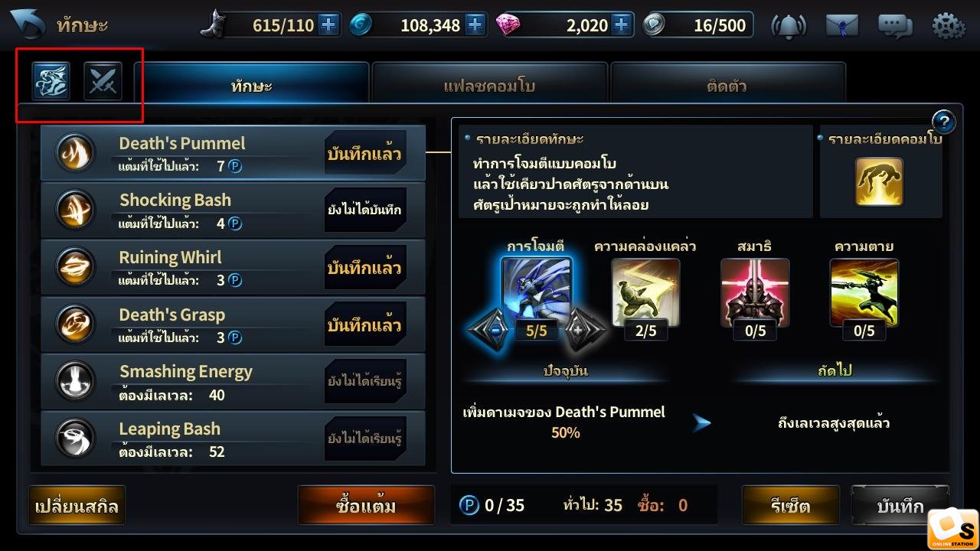
Task: Toggle the บันทึกแล้ว status for Ruining Whirl
Action: click(x=364, y=269)
